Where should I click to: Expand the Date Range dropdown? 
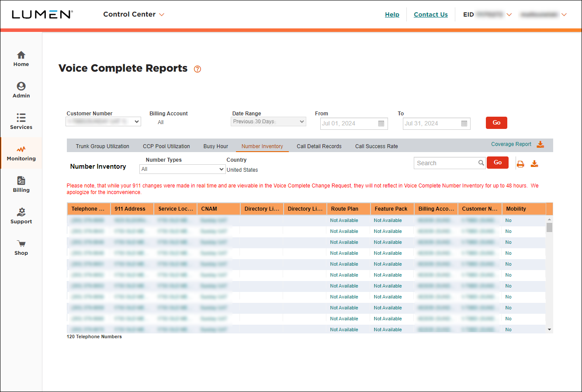point(268,121)
